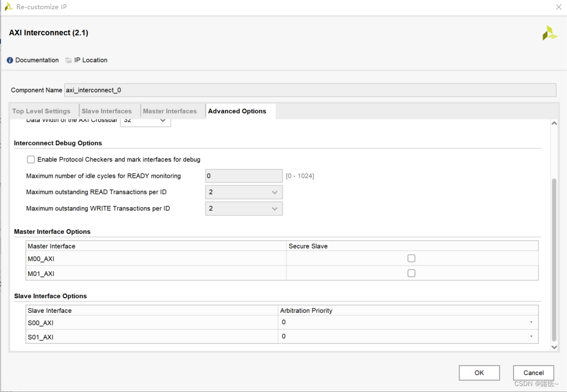Open the Slave Interfaces tab

click(106, 111)
